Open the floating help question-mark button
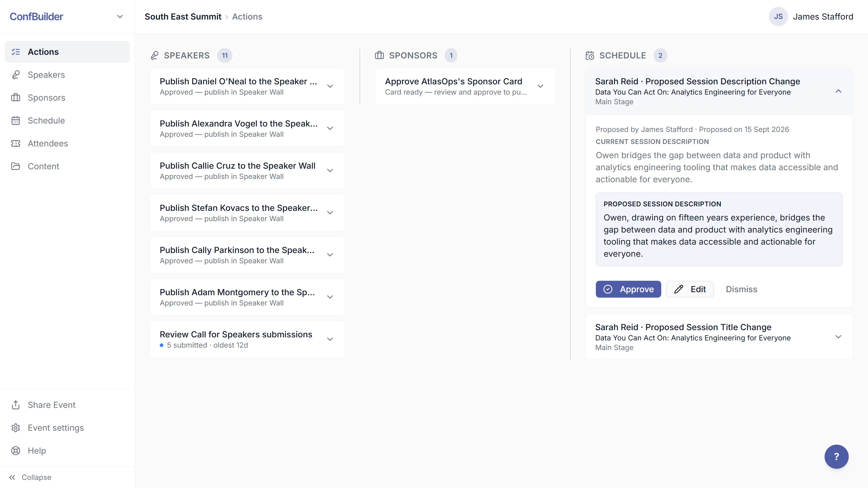The width and height of the screenshot is (868, 488). pyautogui.click(x=836, y=457)
